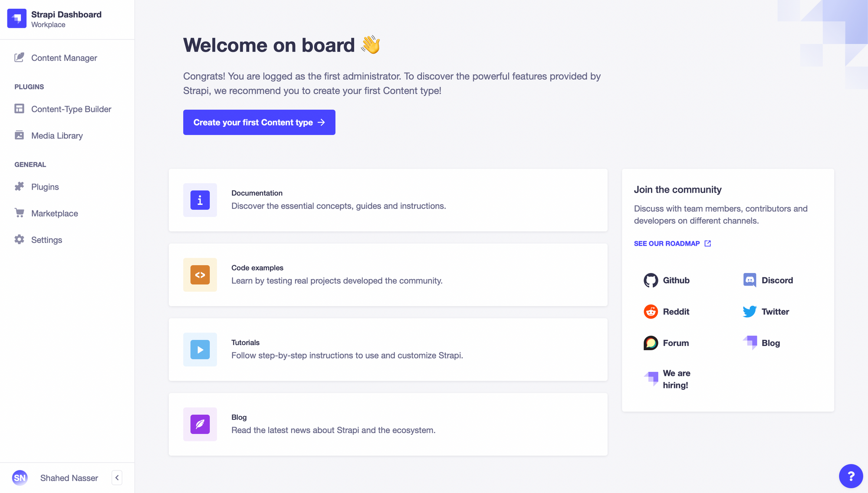
Task: Click the Code examples brackets icon
Action: (200, 275)
